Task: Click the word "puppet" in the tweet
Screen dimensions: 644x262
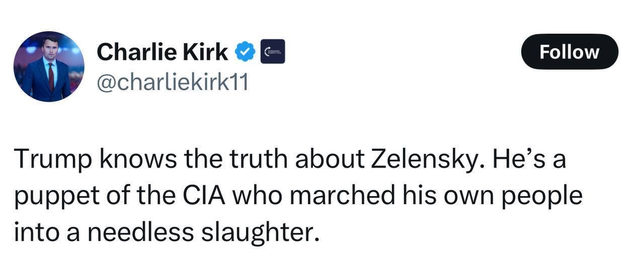Action: point(49,197)
